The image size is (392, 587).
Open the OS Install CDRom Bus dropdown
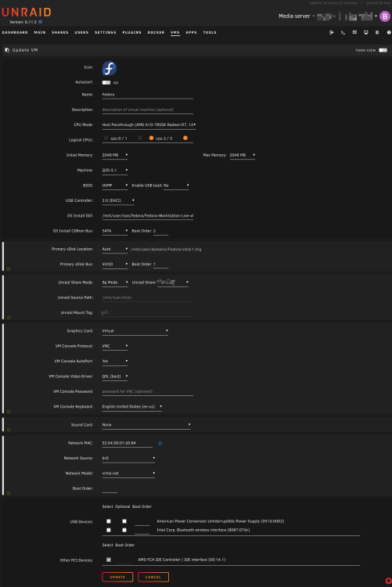tap(114, 231)
